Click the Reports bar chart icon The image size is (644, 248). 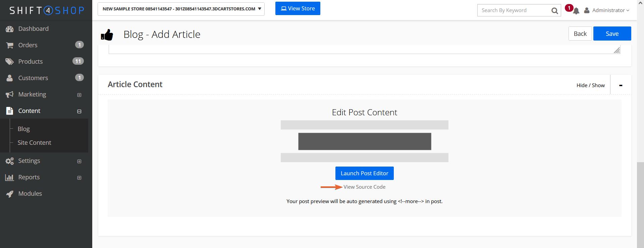tap(9, 177)
